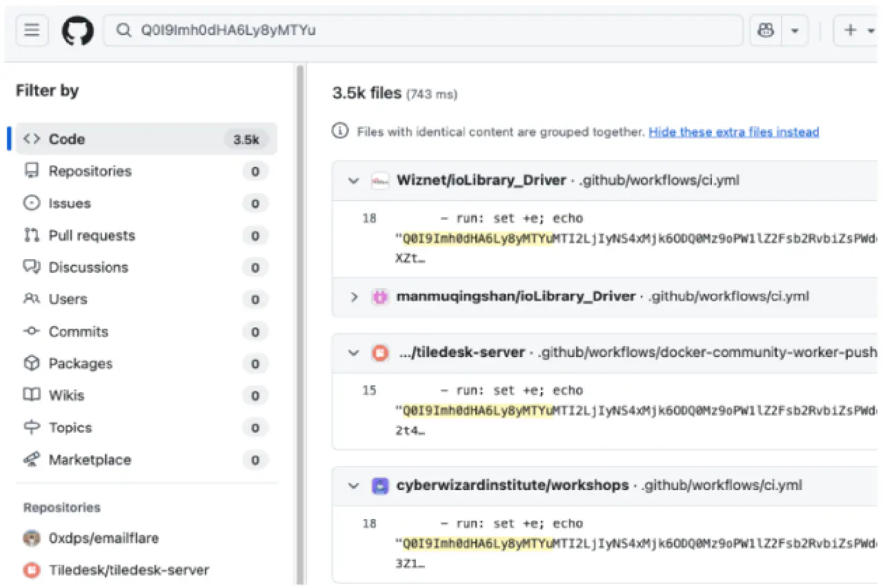Open cyberwizardinstitute .github/workflows/ci.yml file path
883x588 pixels.
tap(722, 485)
